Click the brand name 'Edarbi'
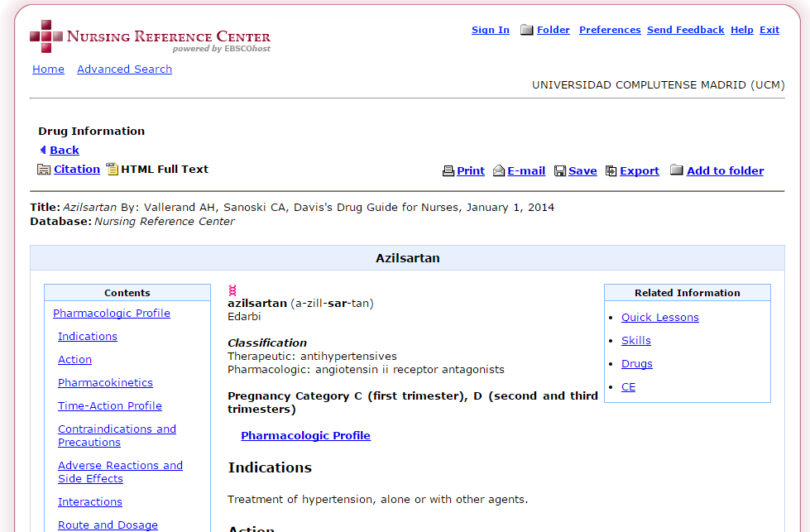Viewport: 810px width, 532px height. 244,317
